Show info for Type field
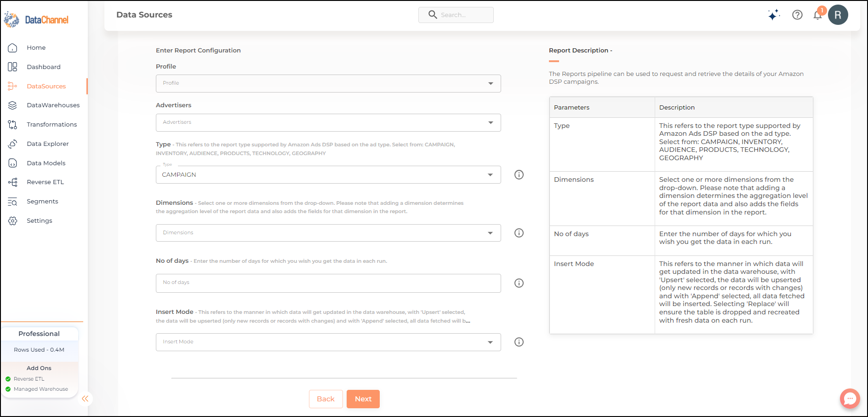The width and height of the screenshot is (868, 417). [x=519, y=175]
